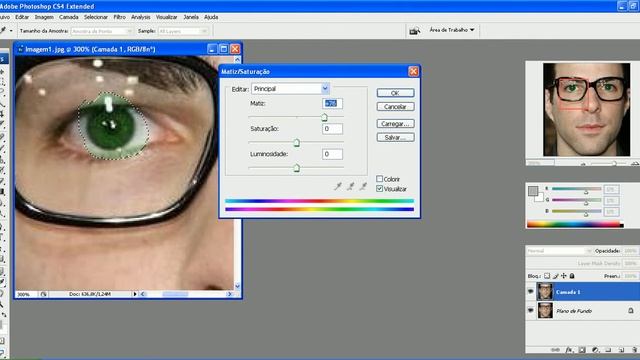Open the Janela menu
This screenshot has height=360, width=640.
tap(191, 17)
